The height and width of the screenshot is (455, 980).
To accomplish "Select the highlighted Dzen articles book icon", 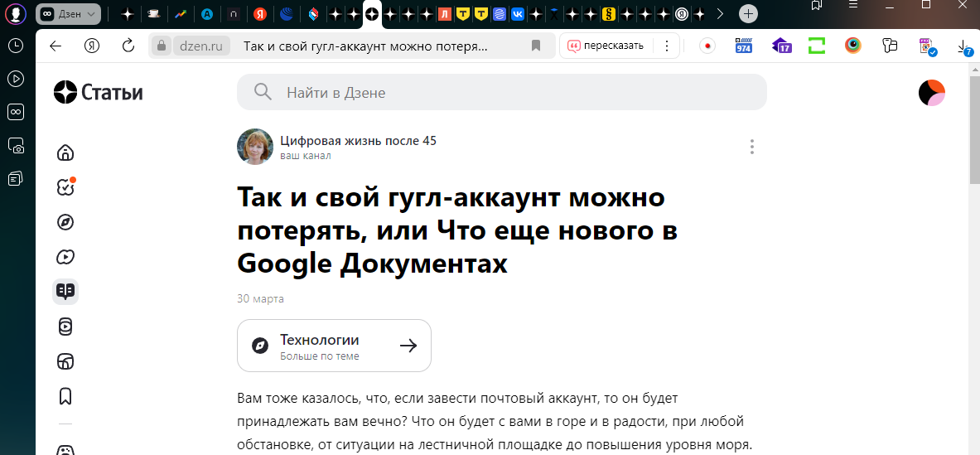I will click(65, 291).
